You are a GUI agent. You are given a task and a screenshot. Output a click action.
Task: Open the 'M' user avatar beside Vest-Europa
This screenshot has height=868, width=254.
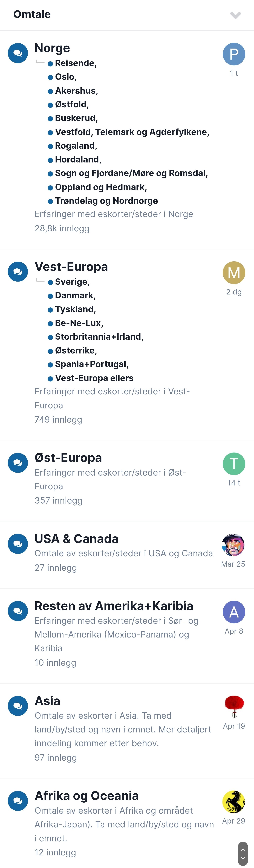click(234, 273)
